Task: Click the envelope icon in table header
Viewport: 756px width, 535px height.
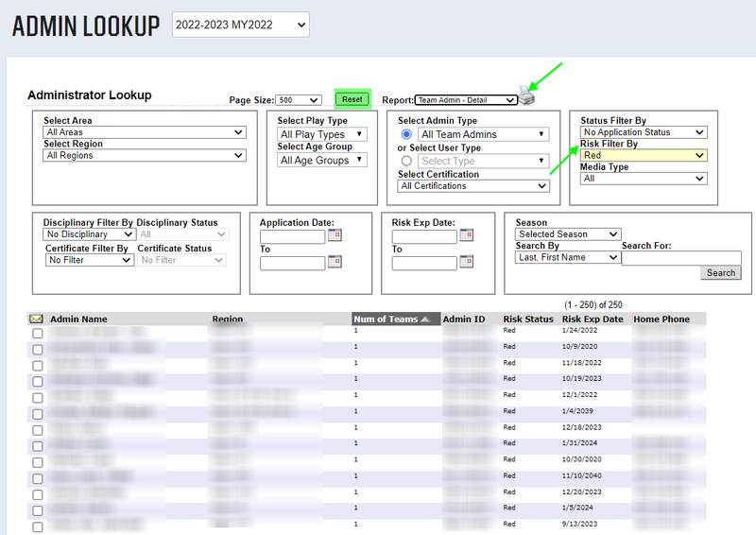Action: coord(37,319)
